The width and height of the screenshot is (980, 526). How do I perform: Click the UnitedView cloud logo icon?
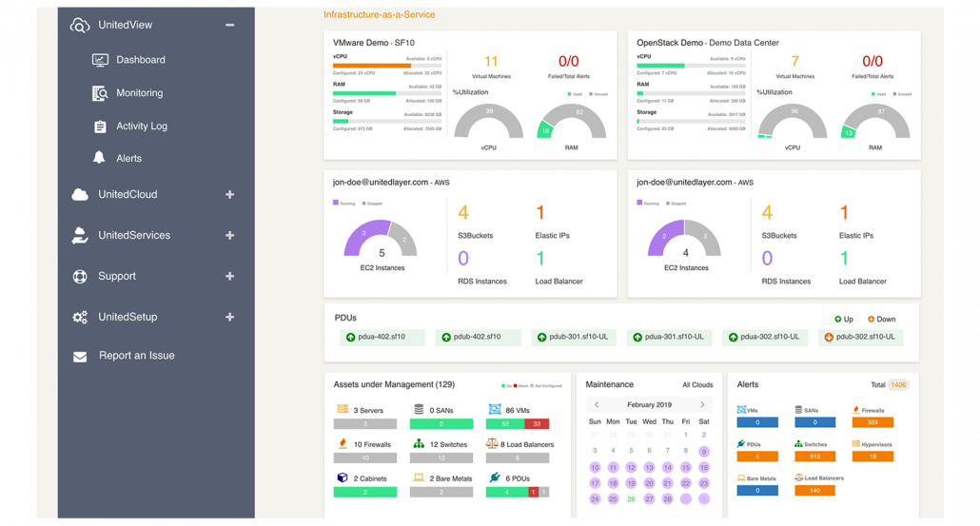click(80, 26)
